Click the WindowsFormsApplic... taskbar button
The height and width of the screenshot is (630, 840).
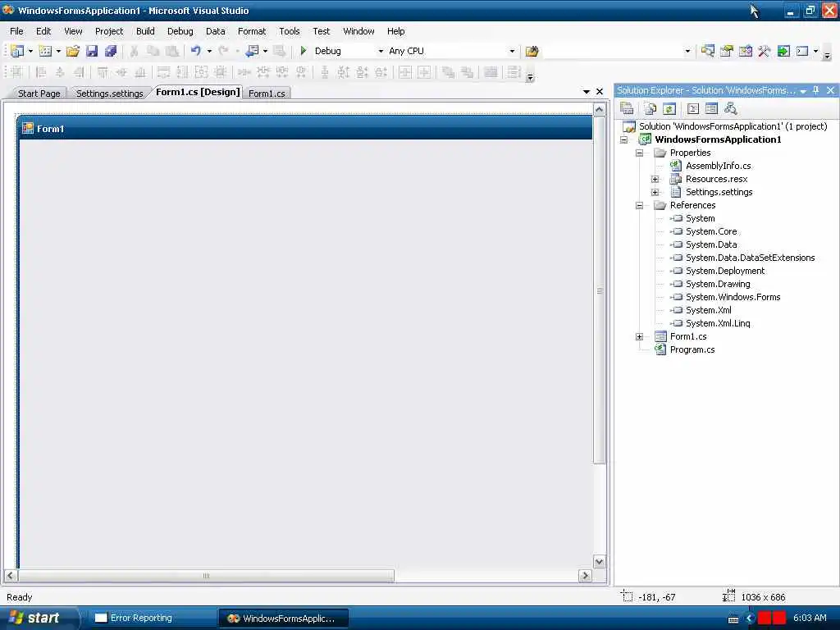(283, 619)
